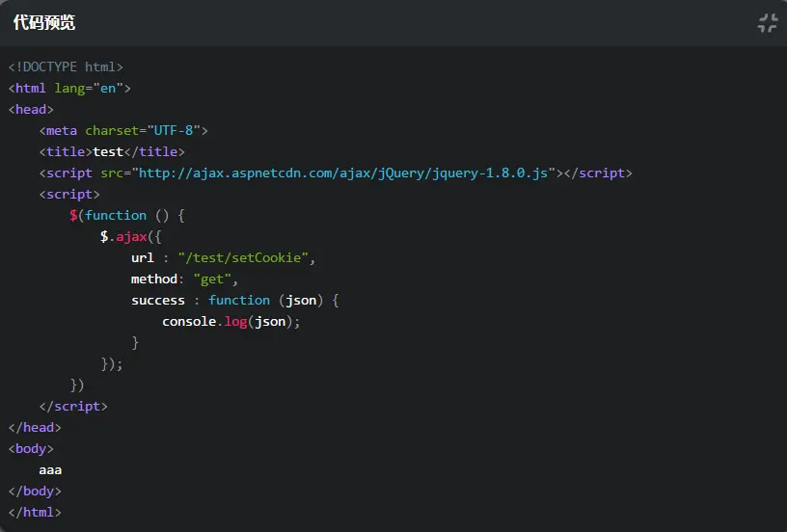The image size is (787, 532).
Task: Click the jquery-1.8.0.js URL string
Action: (x=343, y=173)
